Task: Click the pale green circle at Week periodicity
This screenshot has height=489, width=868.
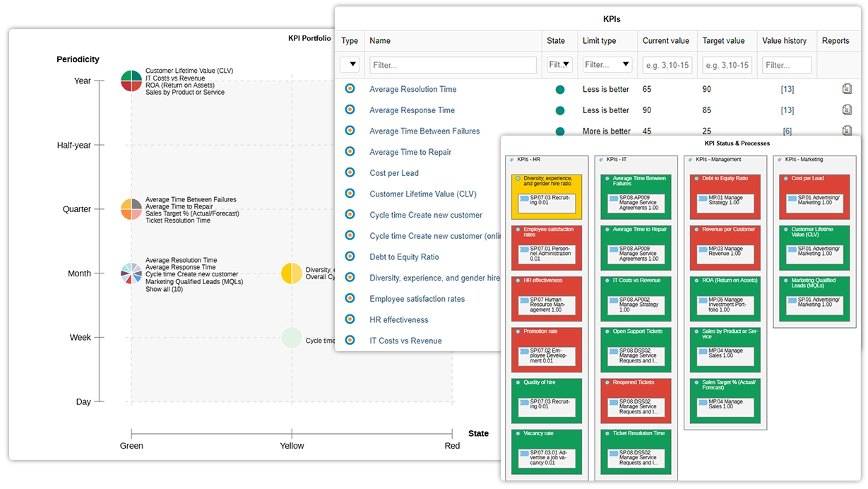Action: point(292,338)
